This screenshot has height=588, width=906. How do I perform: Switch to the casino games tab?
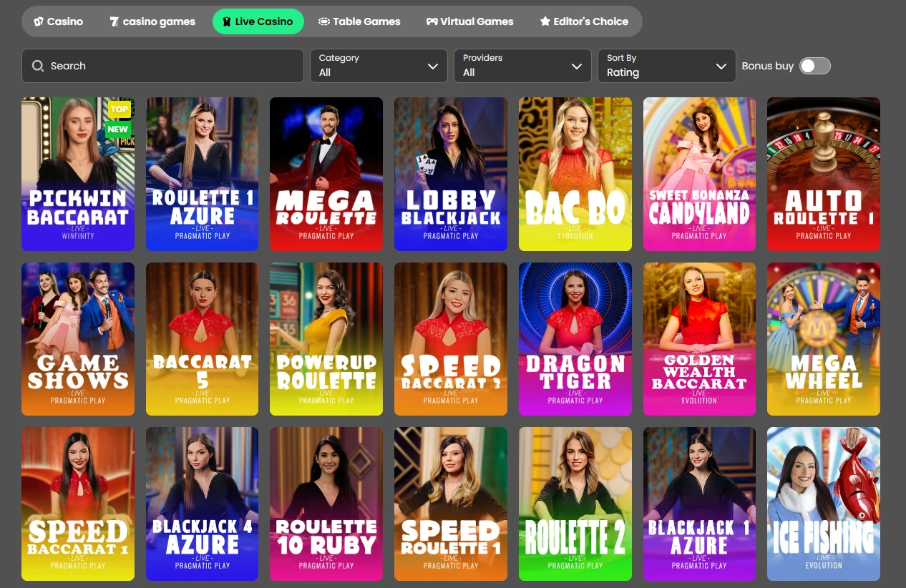coord(152,21)
